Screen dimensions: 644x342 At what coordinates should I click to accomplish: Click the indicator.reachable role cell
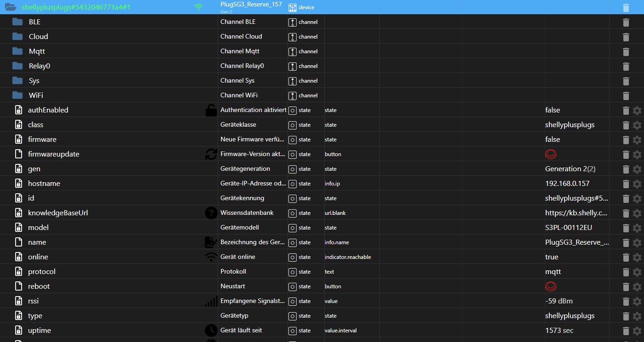click(x=348, y=257)
